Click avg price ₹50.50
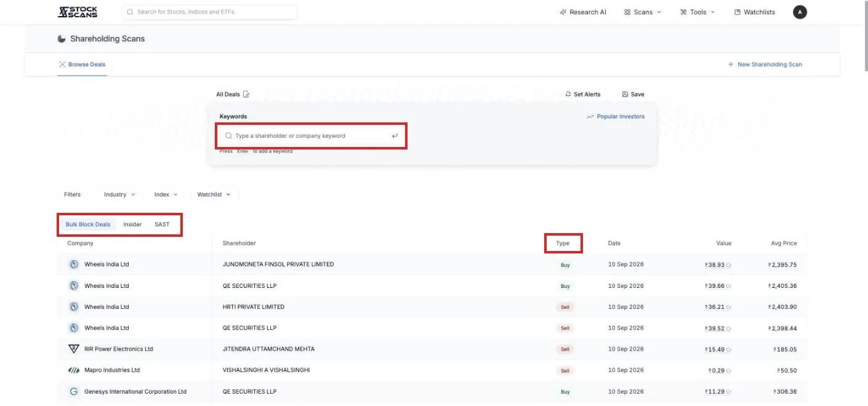Image resolution: width=868 pixels, height=406 pixels. (x=787, y=370)
